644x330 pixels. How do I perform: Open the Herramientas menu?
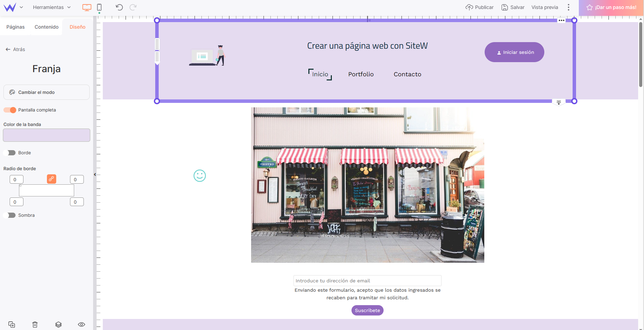[x=52, y=7]
